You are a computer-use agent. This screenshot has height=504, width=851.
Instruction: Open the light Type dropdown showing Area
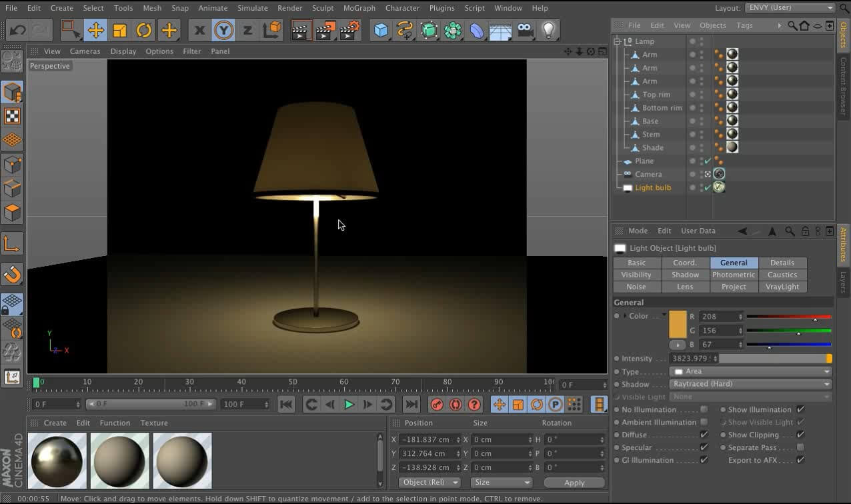click(x=751, y=371)
